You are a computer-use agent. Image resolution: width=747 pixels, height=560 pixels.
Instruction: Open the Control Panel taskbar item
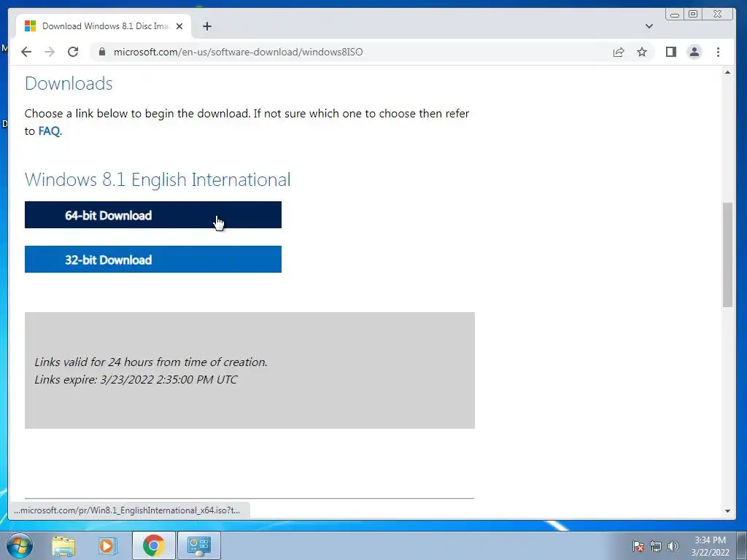199,545
